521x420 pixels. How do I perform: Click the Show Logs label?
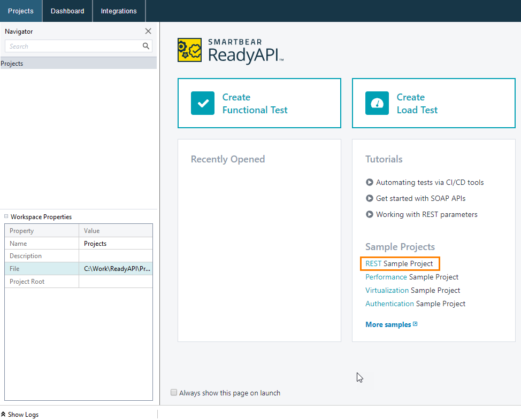(23, 414)
